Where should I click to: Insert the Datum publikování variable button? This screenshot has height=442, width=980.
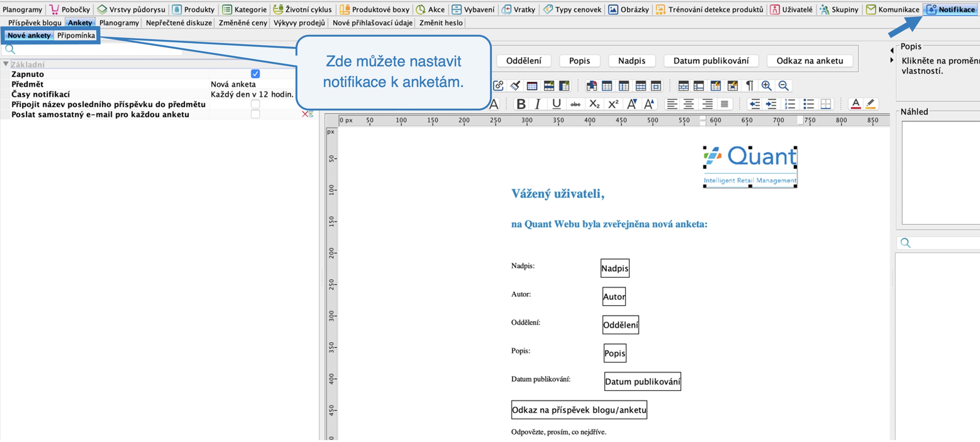pyautogui.click(x=711, y=61)
